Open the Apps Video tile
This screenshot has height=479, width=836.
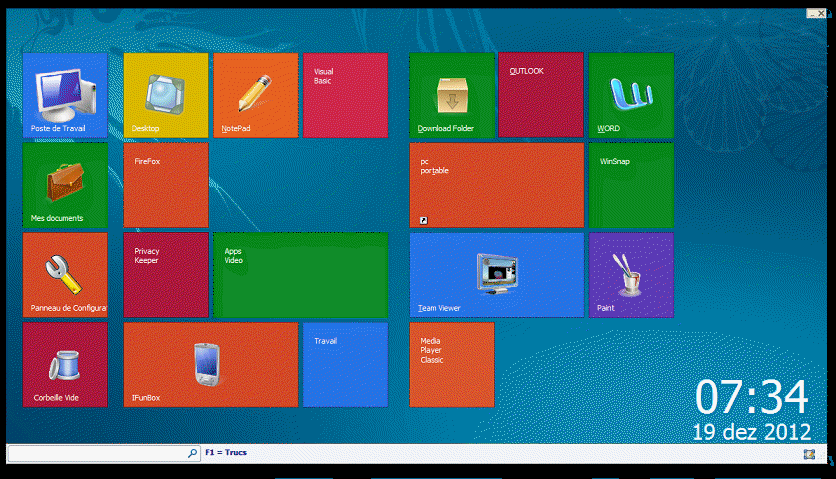coord(300,275)
